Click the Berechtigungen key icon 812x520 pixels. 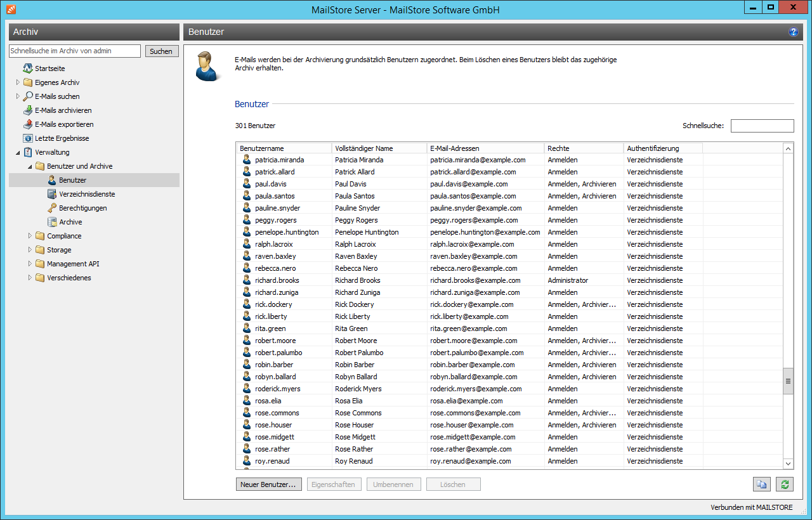(x=52, y=208)
